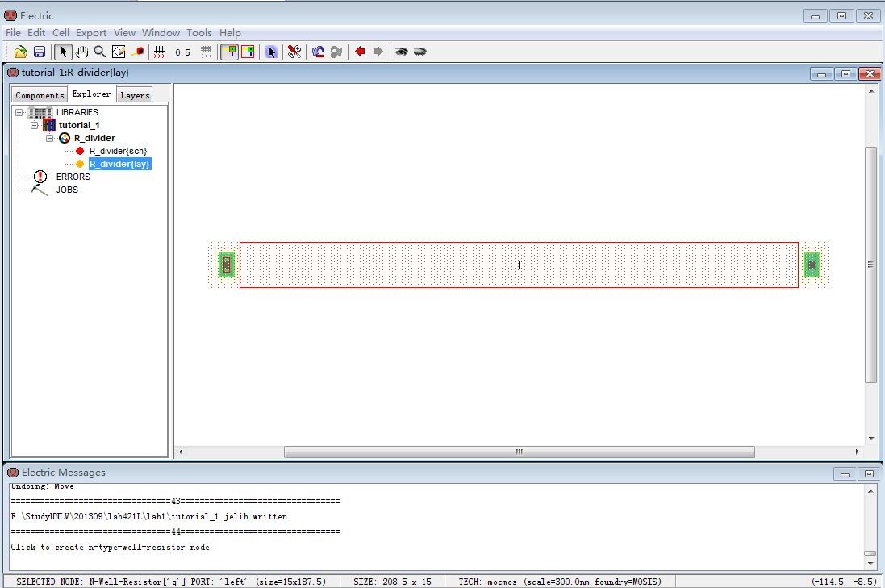Screen dimensions: 885x588
Task: Select the arrow click/select tool
Action: pyautogui.click(x=63, y=52)
